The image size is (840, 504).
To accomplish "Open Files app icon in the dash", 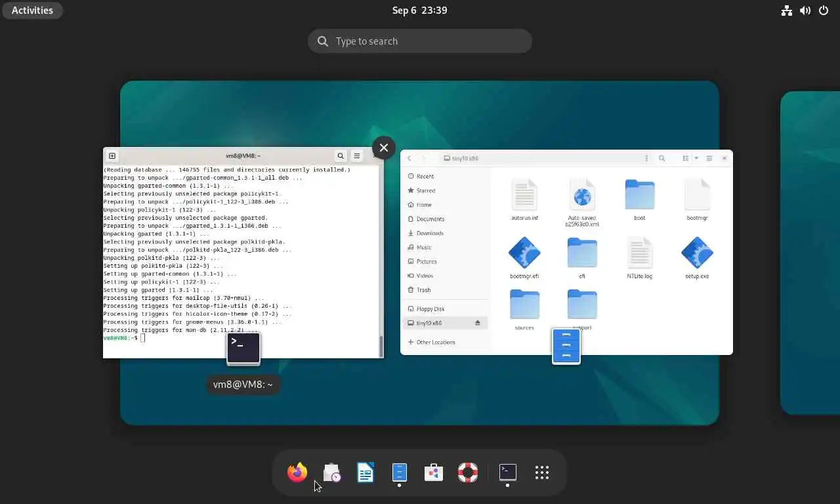I will tap(400, 472).
